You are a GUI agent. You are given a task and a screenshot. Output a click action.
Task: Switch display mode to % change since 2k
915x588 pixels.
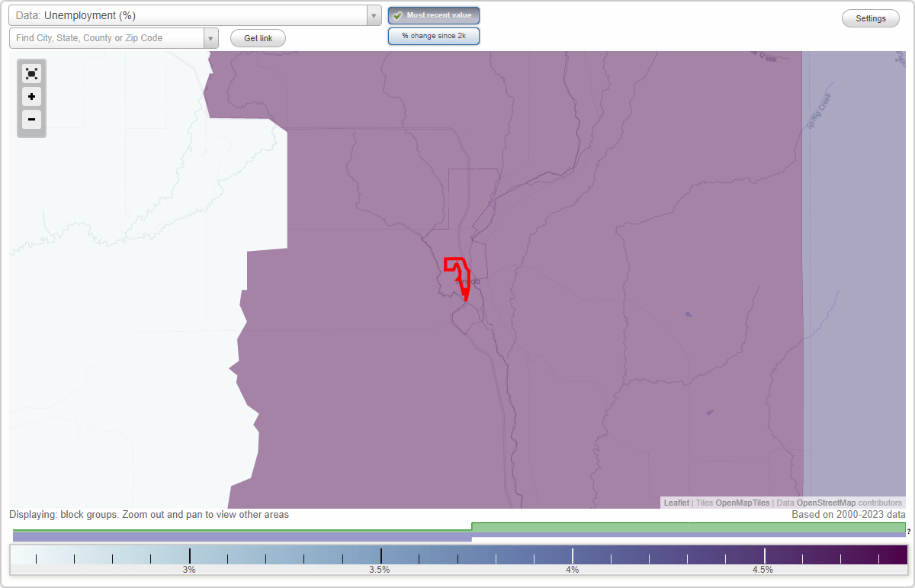pyautogui.click(x=434, y=35)
